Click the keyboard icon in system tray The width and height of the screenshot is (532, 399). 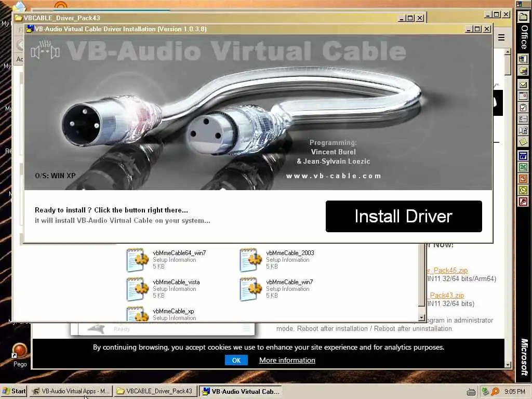coord(471,392)
